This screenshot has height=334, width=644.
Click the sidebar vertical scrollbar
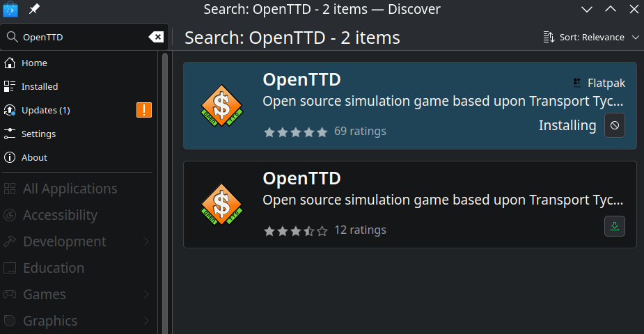coord(165,193)
